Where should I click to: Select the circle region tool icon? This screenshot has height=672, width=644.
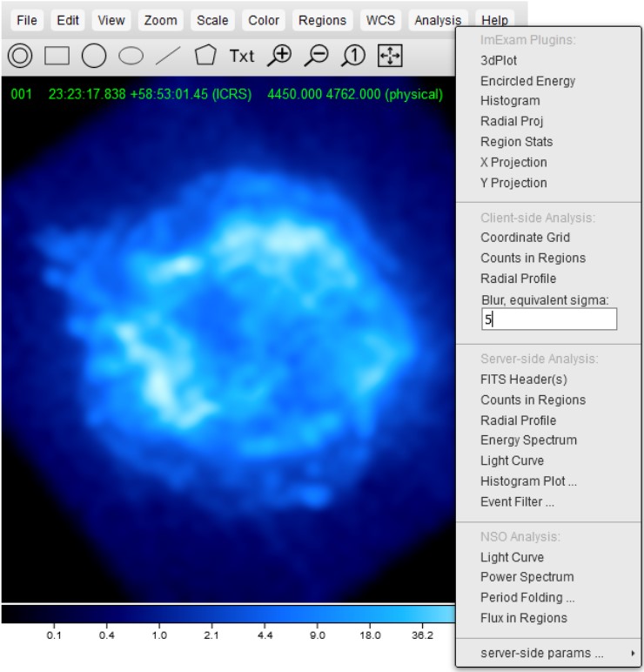(93, 56)
